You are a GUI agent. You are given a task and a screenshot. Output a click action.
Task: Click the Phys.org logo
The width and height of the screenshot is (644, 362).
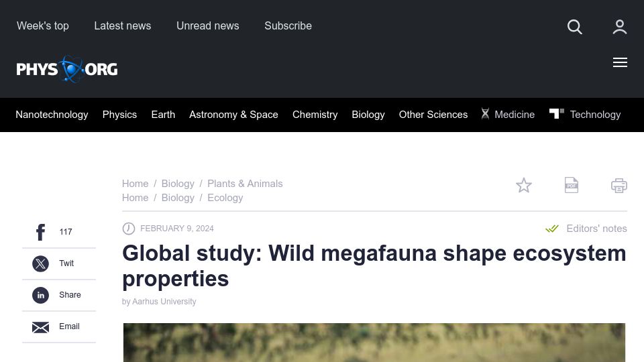point(67,69)
